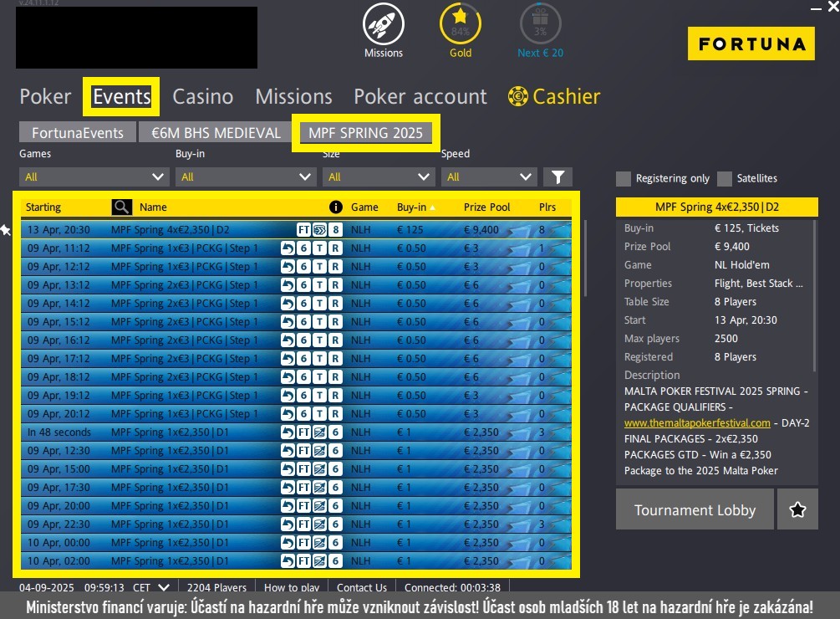Image resolution: width=840 pixels, height=619 pixels.
Task: Click the multi-flight icon in the 13 Apr, 20:30 row
Action: click(x=320, y=230)
